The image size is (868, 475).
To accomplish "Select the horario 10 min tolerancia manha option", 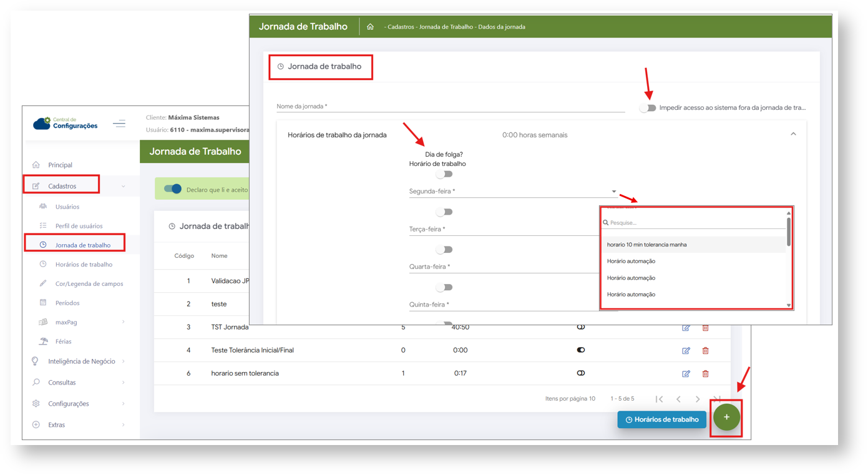I will 693,245.
